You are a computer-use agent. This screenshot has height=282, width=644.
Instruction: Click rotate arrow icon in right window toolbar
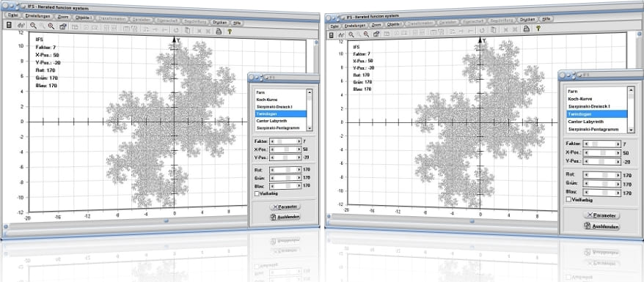coord(481,30)
